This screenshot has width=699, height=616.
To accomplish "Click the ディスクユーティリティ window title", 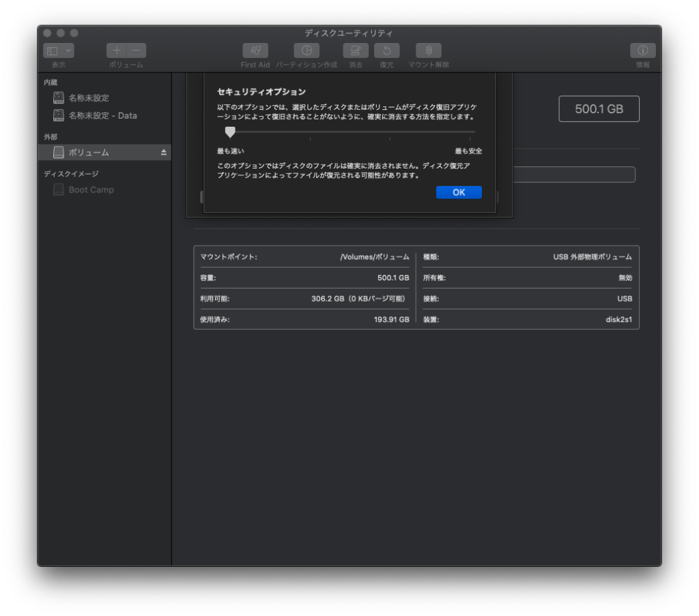I will (x=349, y=33).
